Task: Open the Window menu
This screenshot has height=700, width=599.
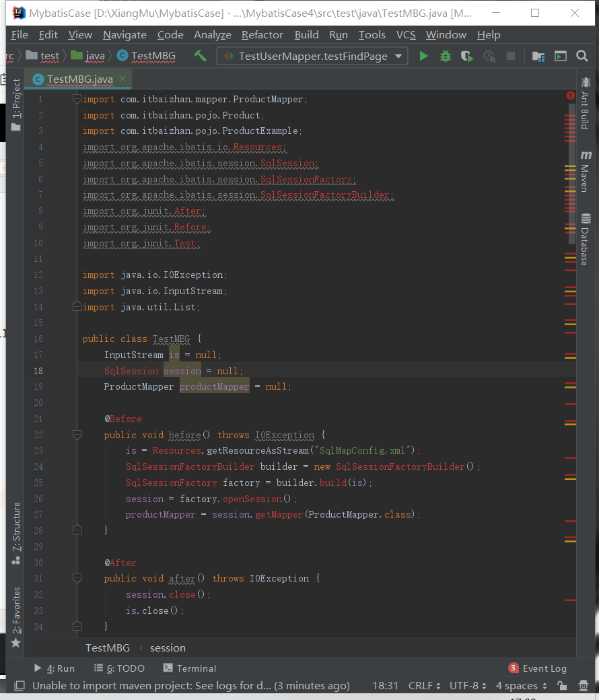Action: tap(446, 35)
